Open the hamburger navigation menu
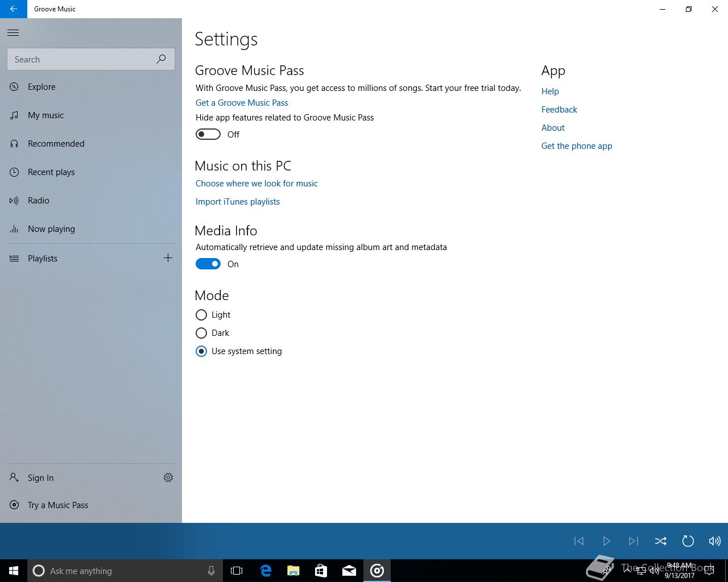728x582 pixels. point(13,32)
